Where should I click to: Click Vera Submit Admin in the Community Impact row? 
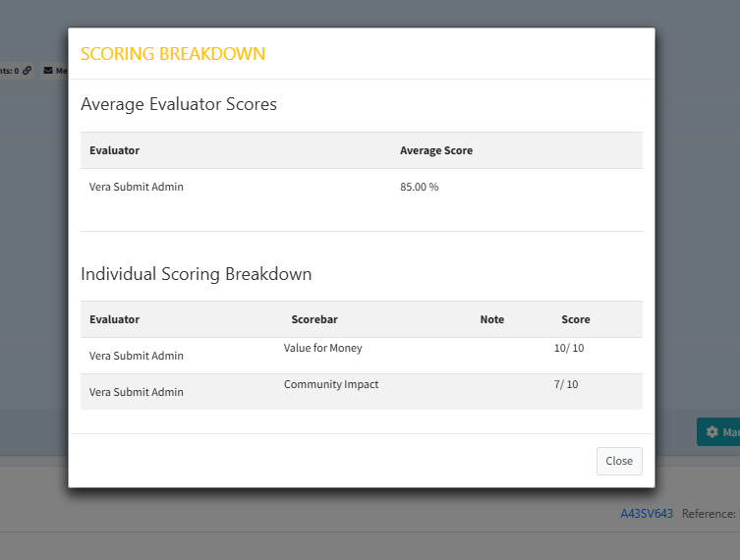[x=136, y=392]
